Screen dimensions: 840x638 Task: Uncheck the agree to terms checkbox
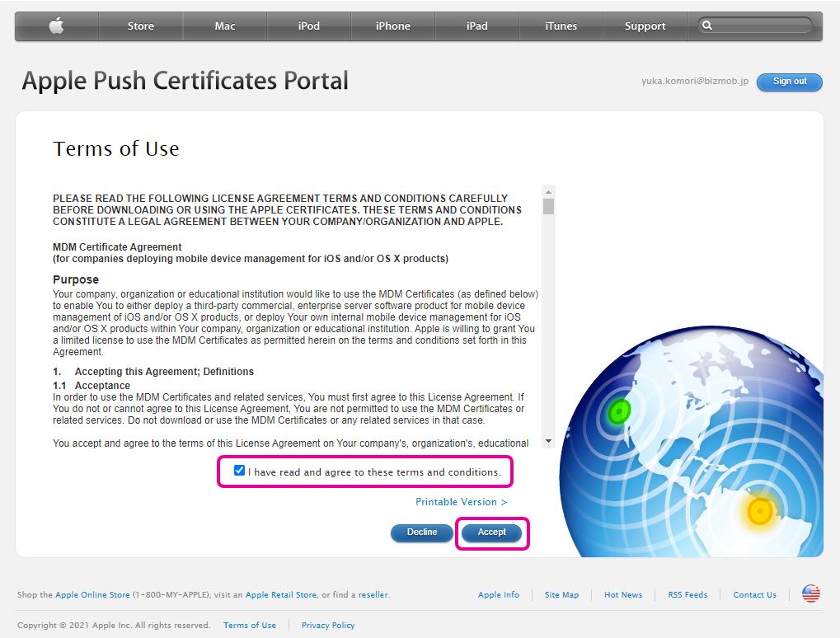[x=239, y=471]
